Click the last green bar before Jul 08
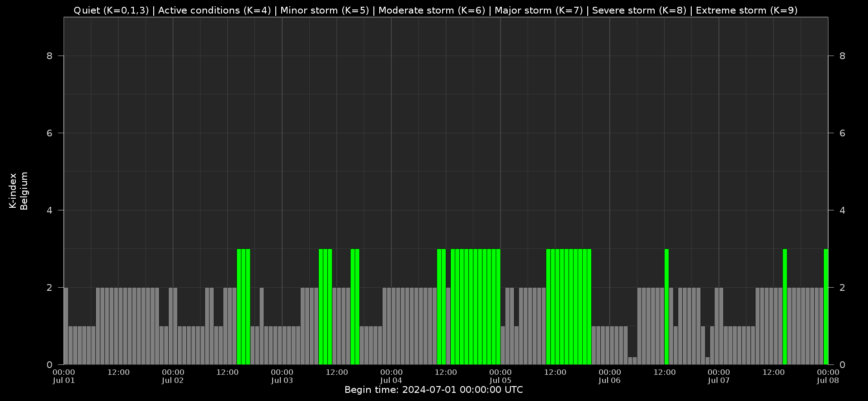This screenshot has width=868, height=401. [826, 306]
